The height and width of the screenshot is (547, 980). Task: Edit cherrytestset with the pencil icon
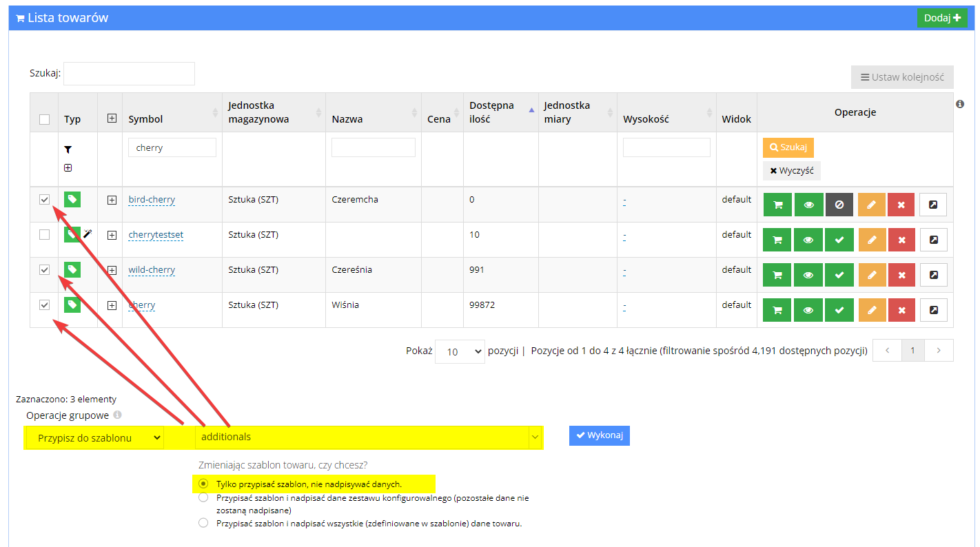(872, 240)
